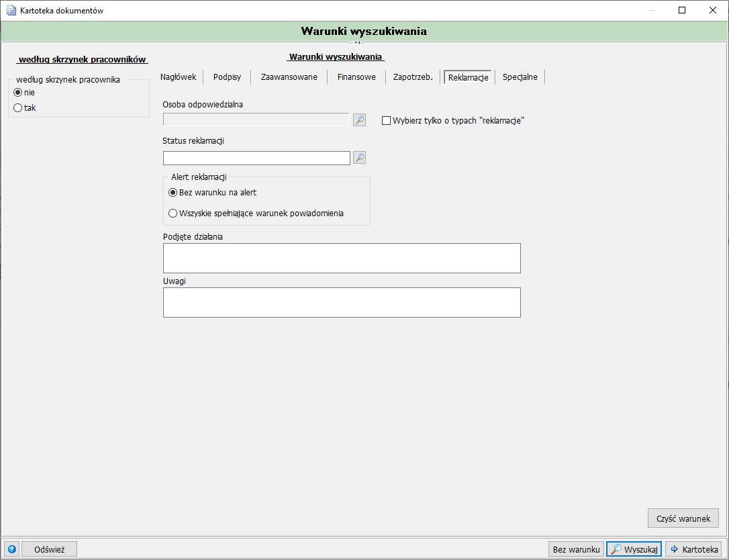Select the Reklamacje tab
The image size is (729, 560).
point(468,77)
